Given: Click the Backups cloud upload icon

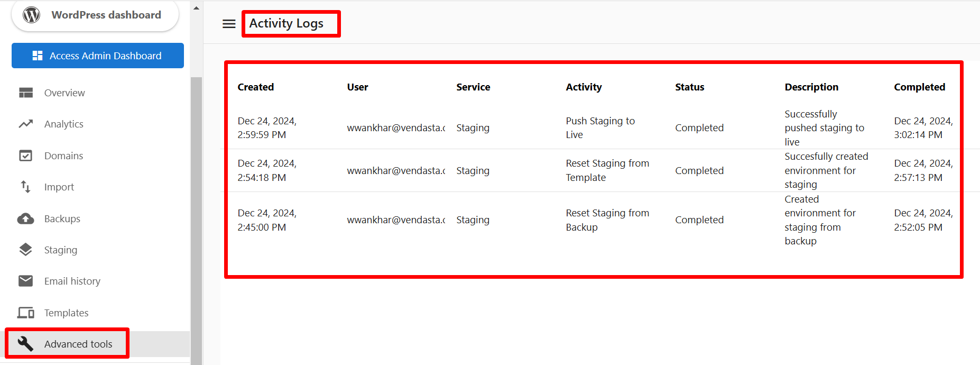Looking at the screenshot, I should [26, 218].
